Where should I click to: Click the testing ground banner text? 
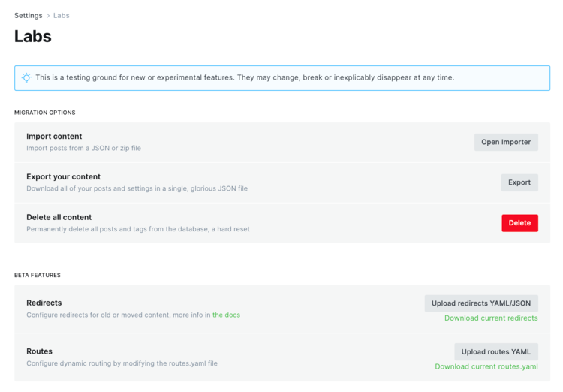(245, 77)
